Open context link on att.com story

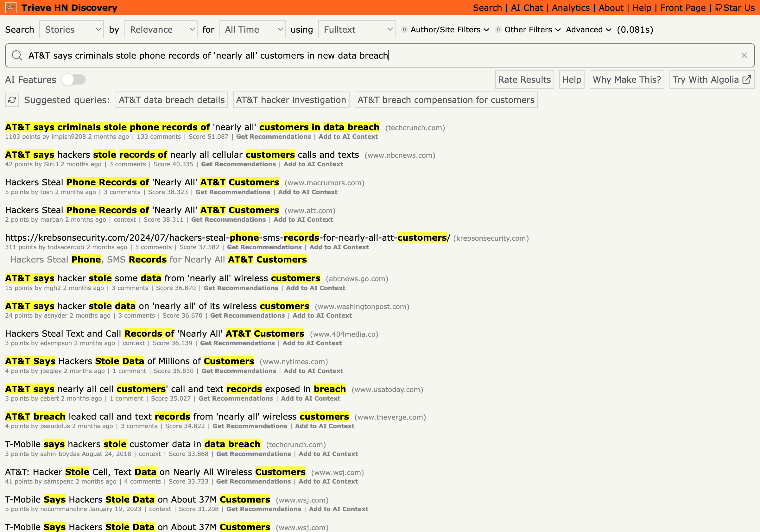pos(125,219)
